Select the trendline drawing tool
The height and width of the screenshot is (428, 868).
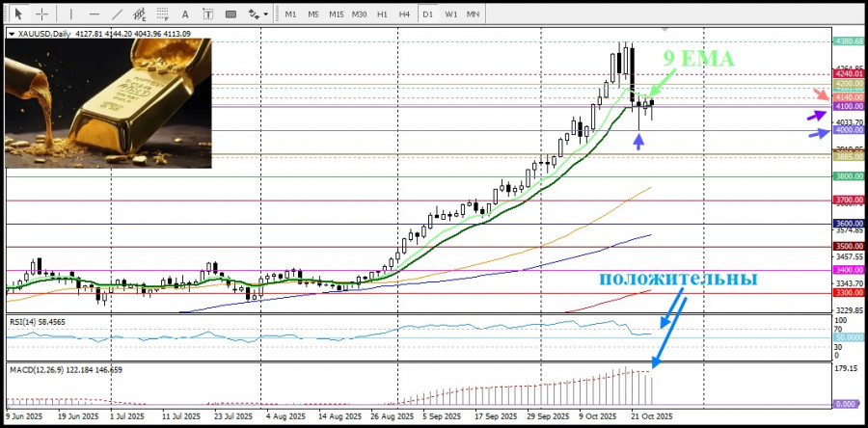click(117, 13)
